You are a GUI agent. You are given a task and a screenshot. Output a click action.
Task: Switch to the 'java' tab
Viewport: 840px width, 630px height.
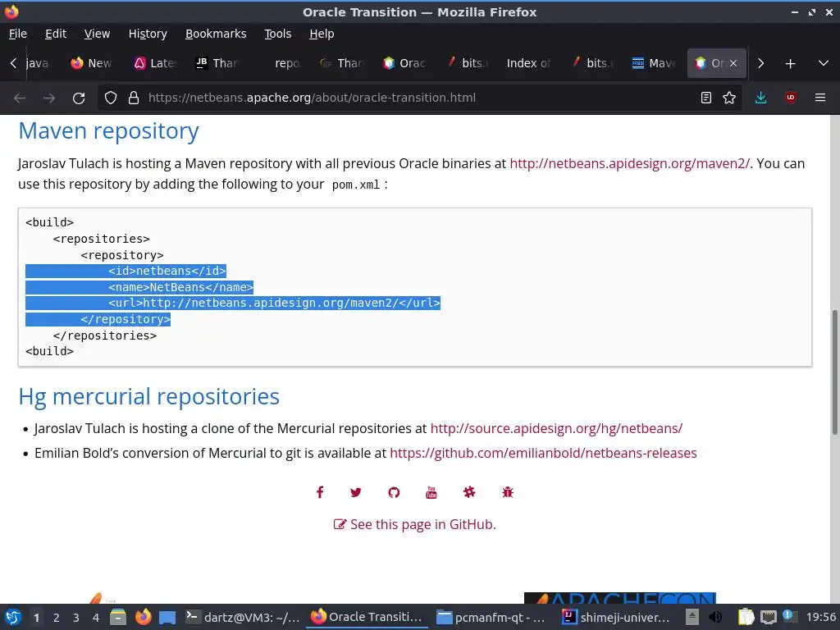pos(37,63)
